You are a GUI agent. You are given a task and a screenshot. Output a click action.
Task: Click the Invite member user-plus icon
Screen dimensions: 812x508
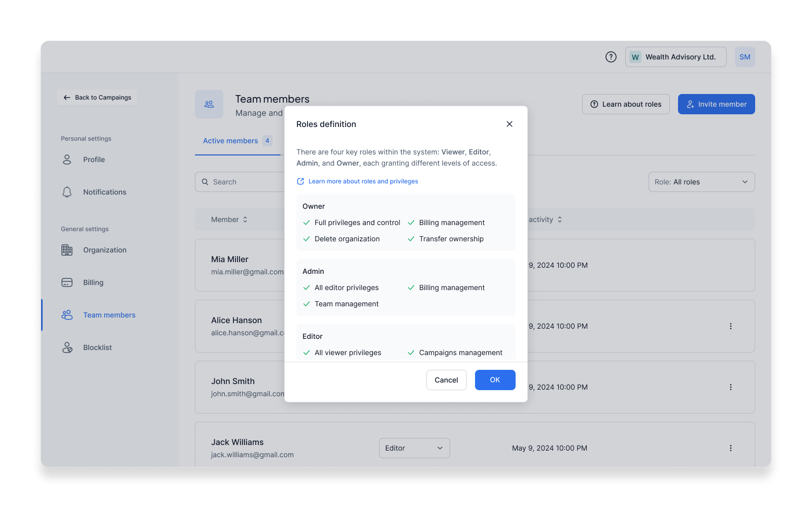[x=690, y=104]
